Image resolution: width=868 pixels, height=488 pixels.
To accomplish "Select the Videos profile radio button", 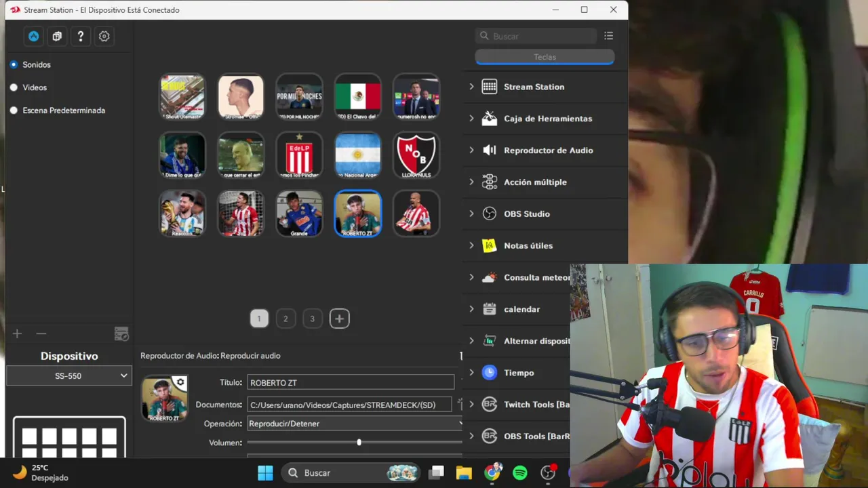I will click(14, 87).
